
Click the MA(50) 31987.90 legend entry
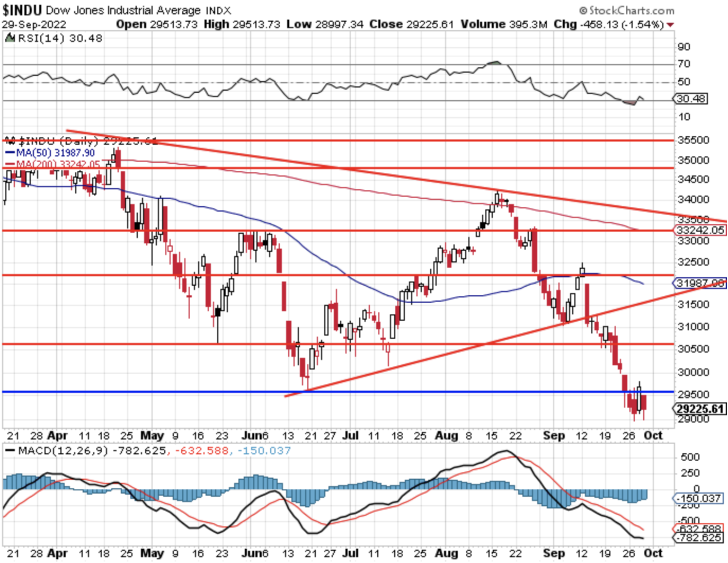pyautogui.click(x=50, y=153)
